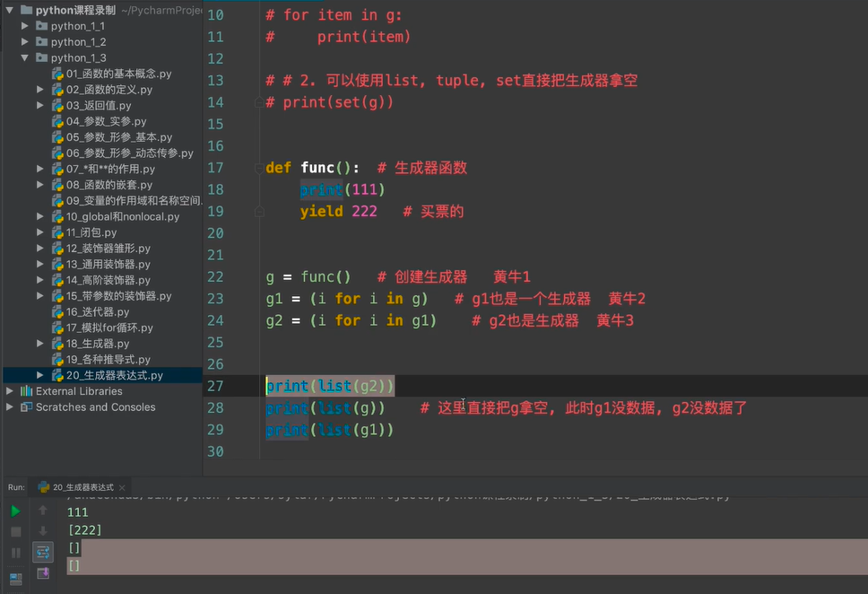
Task: Toggle fold marker at line 17 def func
Action: pos(258,168)
